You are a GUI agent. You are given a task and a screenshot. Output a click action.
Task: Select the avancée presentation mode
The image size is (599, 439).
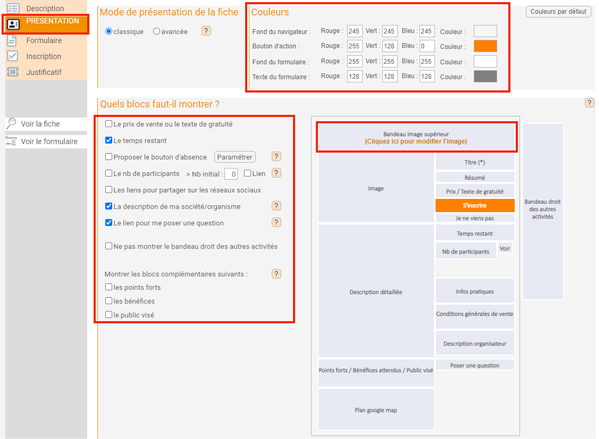pos(156,31)
